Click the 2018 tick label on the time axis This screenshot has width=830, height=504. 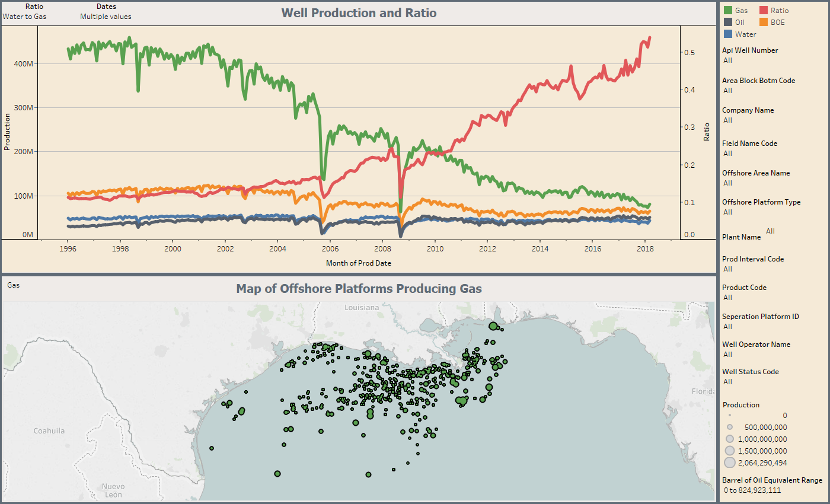pos(644,248)
